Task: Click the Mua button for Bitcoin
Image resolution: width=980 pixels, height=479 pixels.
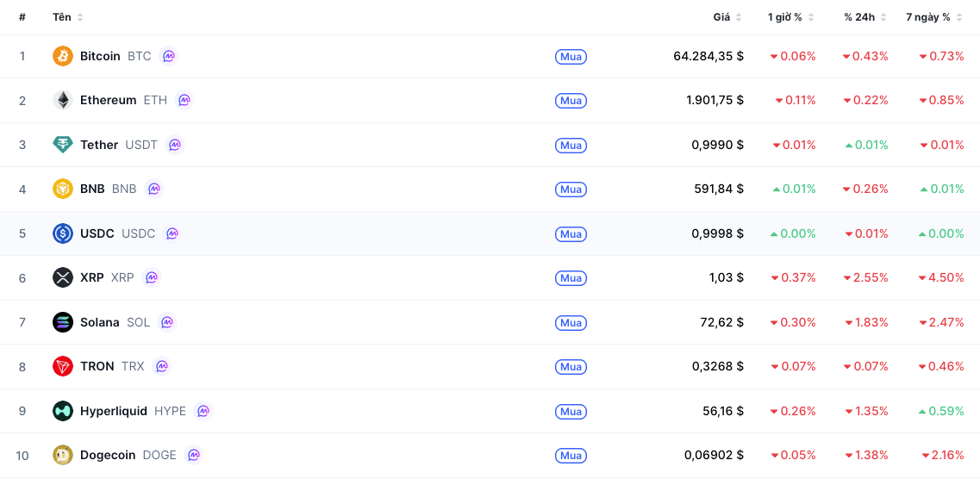Action: tap(571, 57)
